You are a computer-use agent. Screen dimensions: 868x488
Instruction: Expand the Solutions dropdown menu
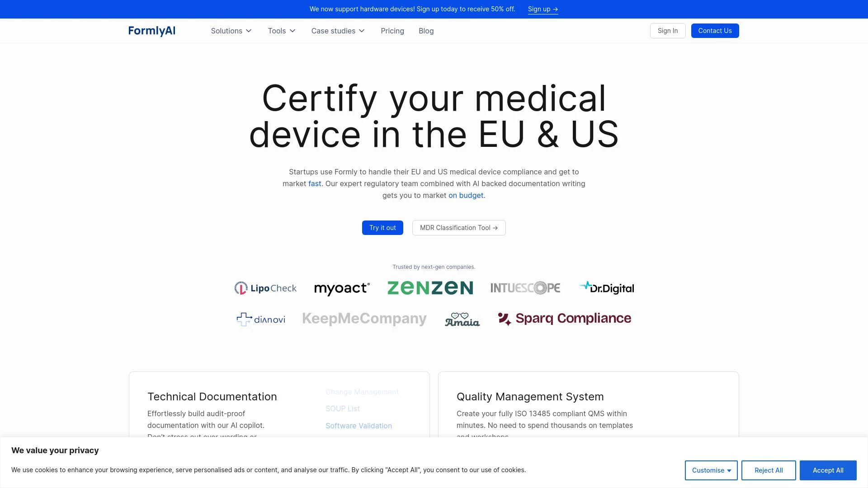point(231,30)
